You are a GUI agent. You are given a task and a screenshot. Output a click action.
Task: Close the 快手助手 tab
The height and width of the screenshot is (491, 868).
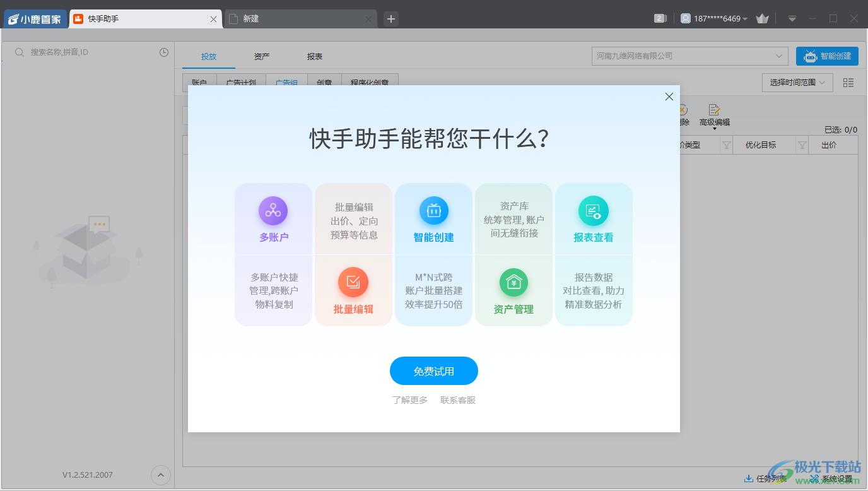[213, 19]
